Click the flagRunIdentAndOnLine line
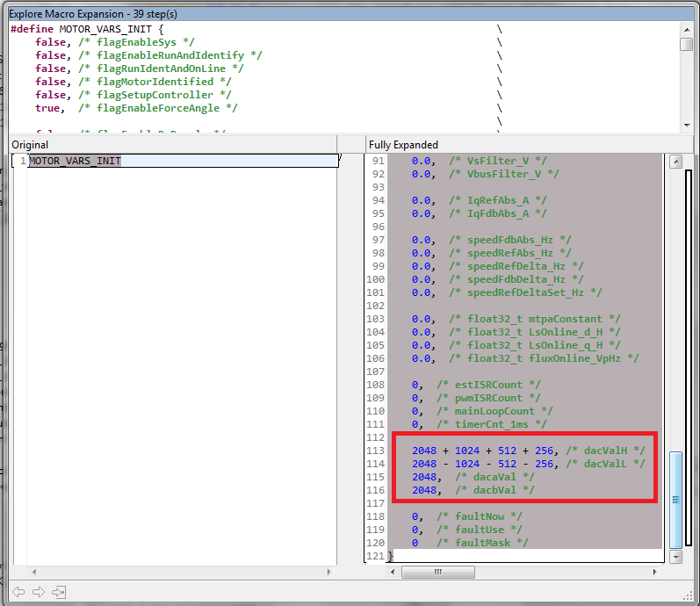This screenshot has height=606, width=700. (x=140, y=69)
